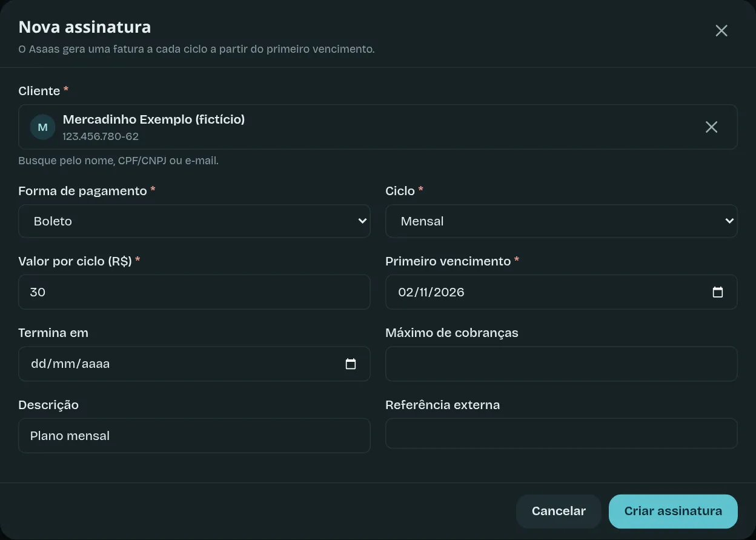Open the Forma de pagamento dropdown
Viewport: 756px width, 540px height.
(194, 221)
